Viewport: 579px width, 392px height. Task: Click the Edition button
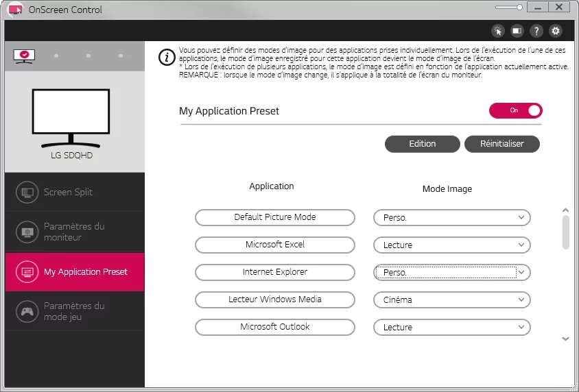point(423,144)
